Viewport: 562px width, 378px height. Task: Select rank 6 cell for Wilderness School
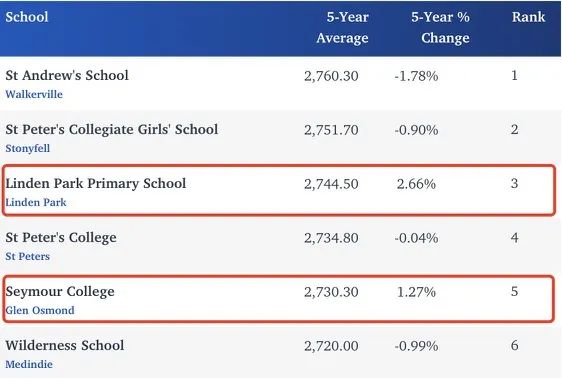(x=514, y=345)
